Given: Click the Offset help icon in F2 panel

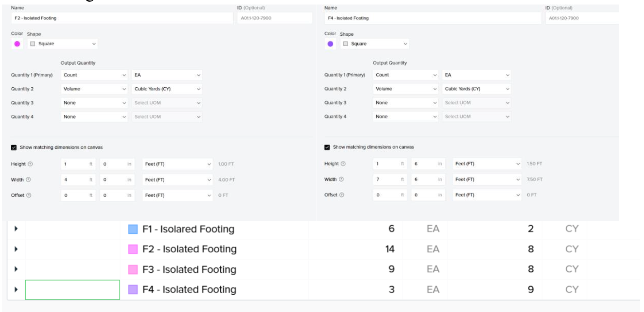Looking at the screenshot, I should (x=30, y=195).
